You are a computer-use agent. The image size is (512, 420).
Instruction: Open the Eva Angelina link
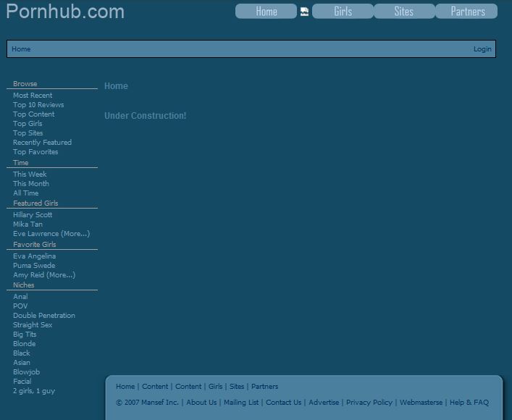click(x=35, y=256)
